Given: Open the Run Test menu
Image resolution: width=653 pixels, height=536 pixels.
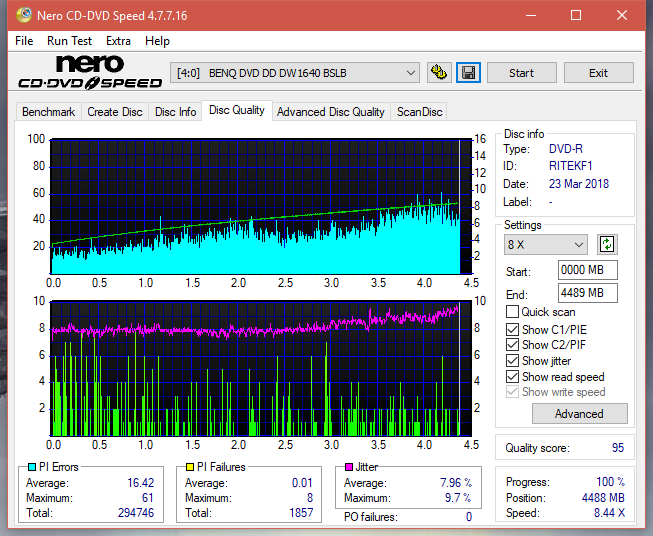Looking at the screenshot, I should (69, 41).
